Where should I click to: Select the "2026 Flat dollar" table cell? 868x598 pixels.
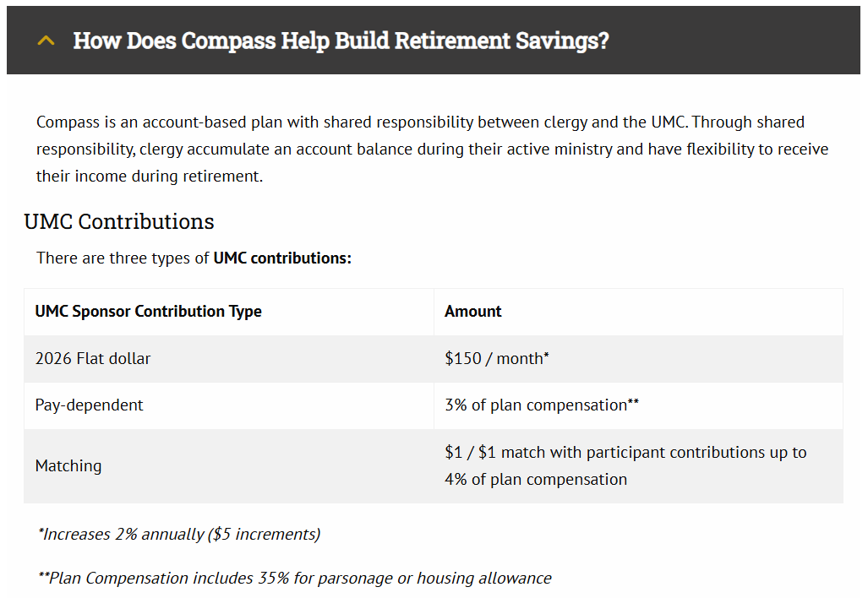click(x=93, y=358)
